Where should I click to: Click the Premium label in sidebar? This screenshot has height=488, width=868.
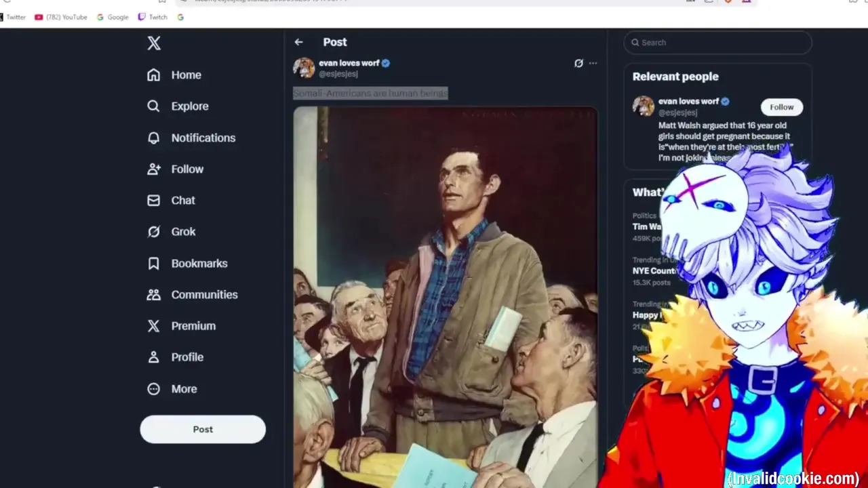[193, 326]
